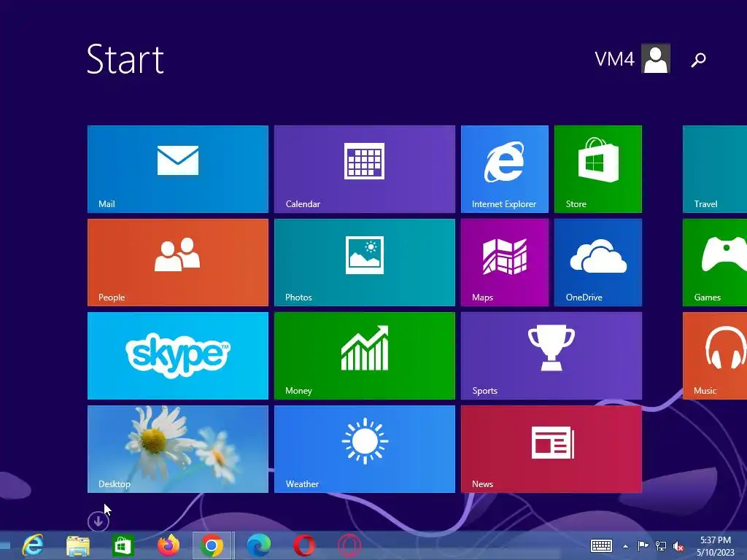Open the OneDrive tile
Screen dimensions: 747x560
pos(598,262)
